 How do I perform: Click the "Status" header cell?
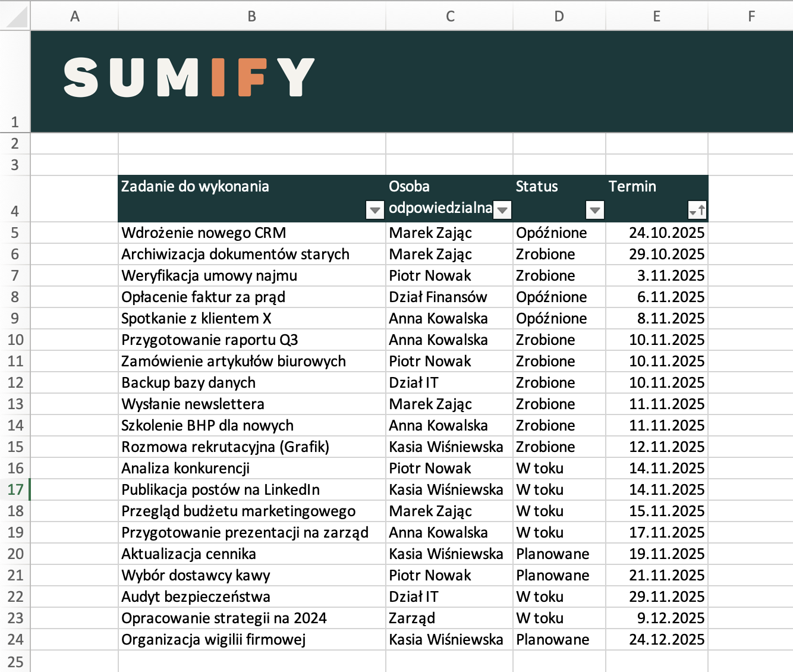tap(537, 186)
